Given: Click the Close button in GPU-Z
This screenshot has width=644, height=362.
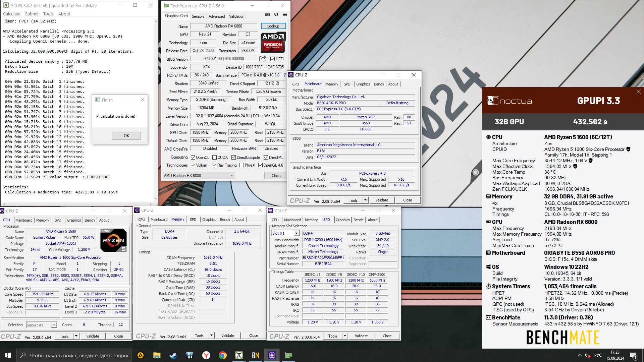Looking at the screenshot, I should click(276, 176).
